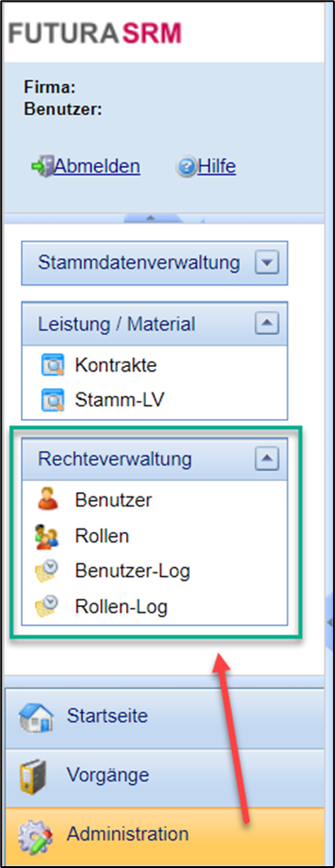This screenshot has height=868, width=335.
Task: Click the Vorgänge folder binder icon
Action: pos(33,776)
